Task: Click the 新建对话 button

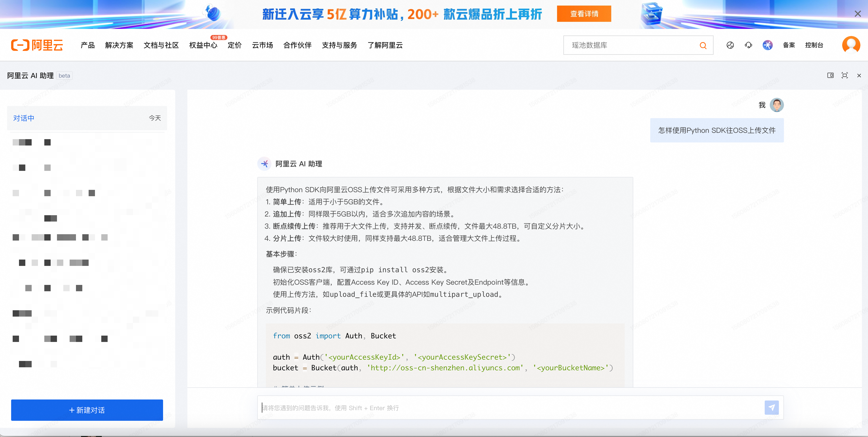Action: (x=87, y=410)
